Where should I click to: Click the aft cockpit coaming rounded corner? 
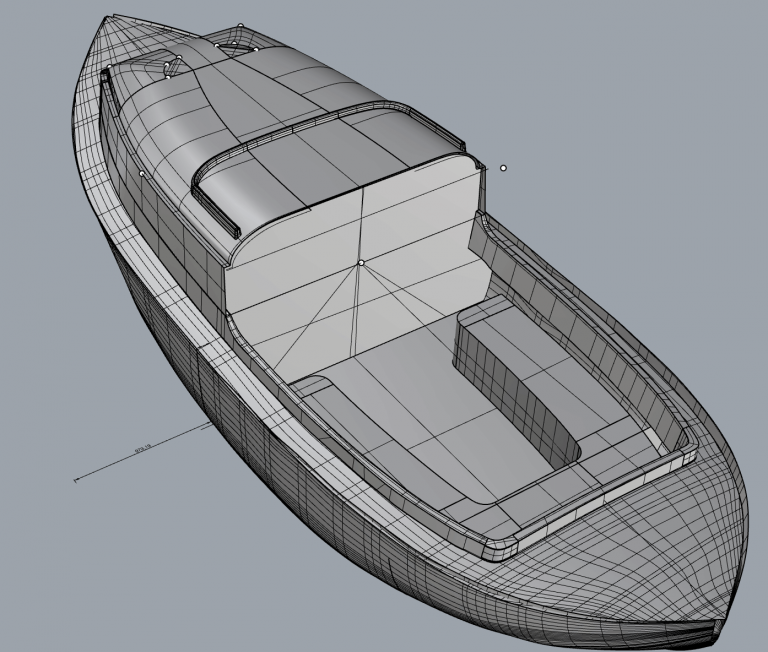(x=497, y=548)
